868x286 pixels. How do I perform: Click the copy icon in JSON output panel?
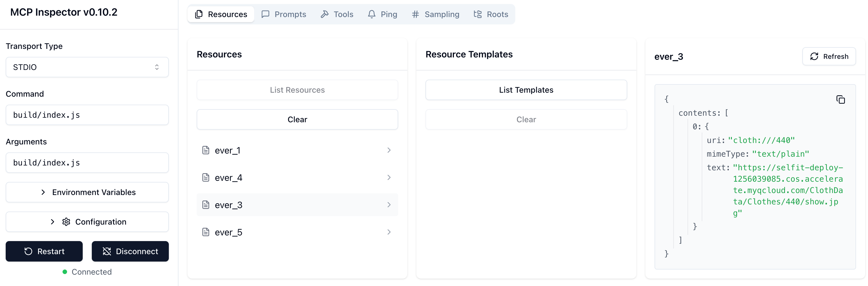(x=840, y=100)
